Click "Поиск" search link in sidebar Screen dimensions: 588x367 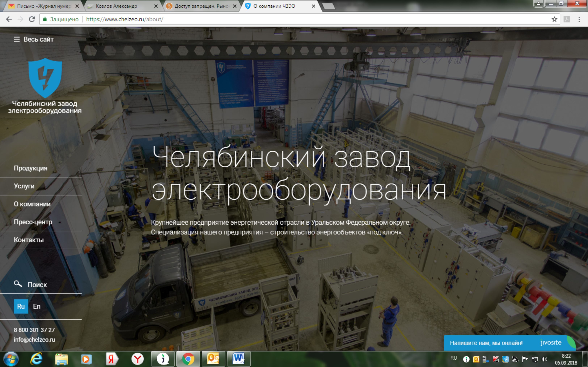(37, 284)
